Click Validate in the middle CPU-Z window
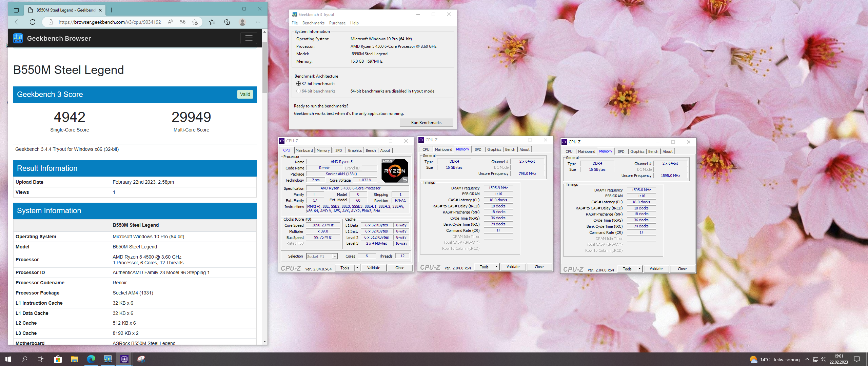The image size is (868, 366). tap(513, 267)
